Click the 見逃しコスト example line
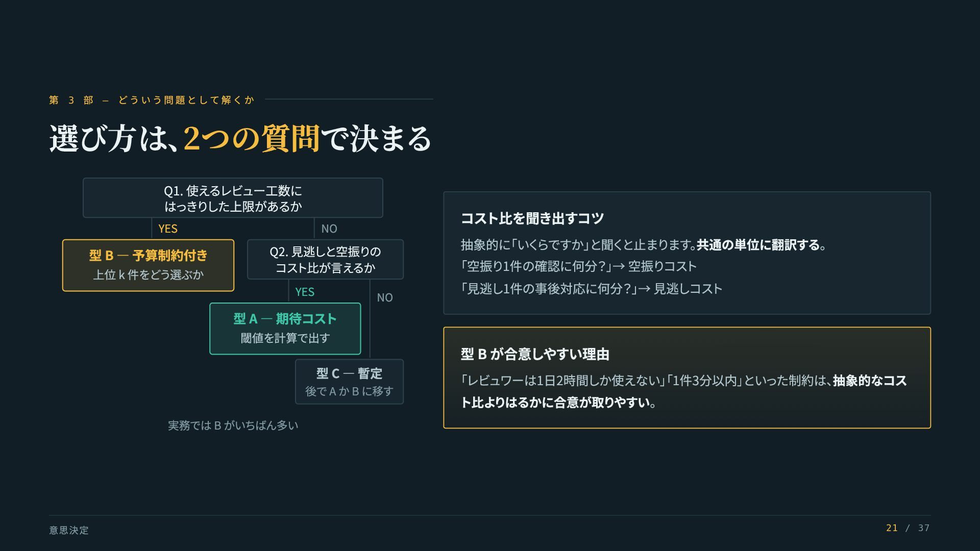The image size is (980, 551). click(591, 289)
